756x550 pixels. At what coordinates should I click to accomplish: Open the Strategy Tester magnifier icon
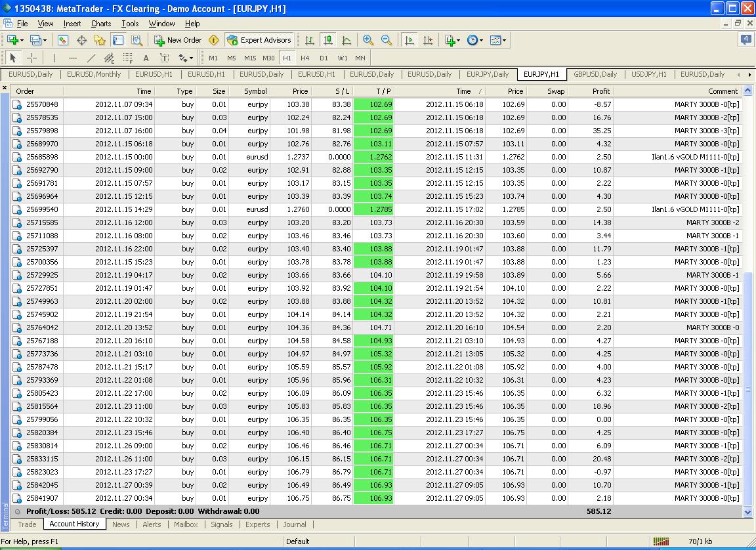pos(137,41)
